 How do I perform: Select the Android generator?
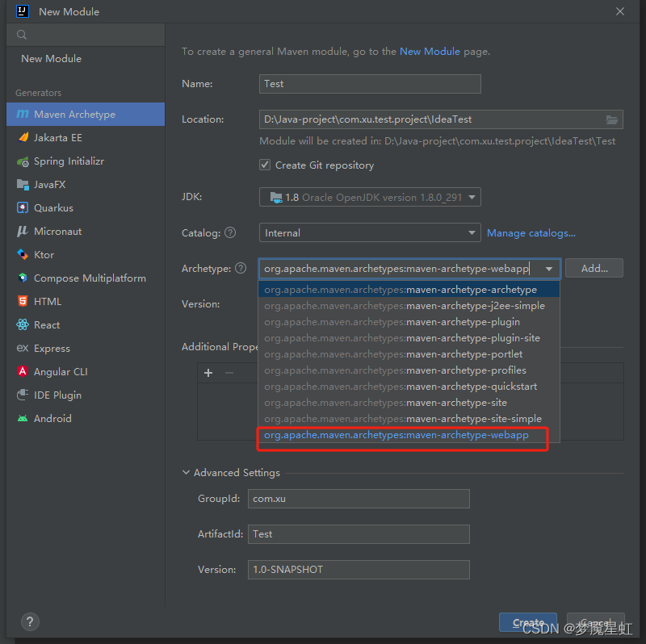pos(86,418)
